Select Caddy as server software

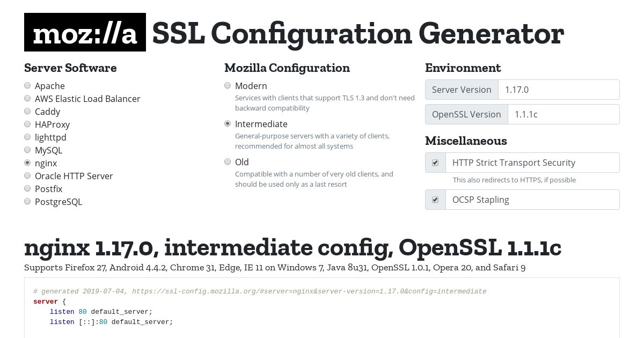(x=27, y=111)
